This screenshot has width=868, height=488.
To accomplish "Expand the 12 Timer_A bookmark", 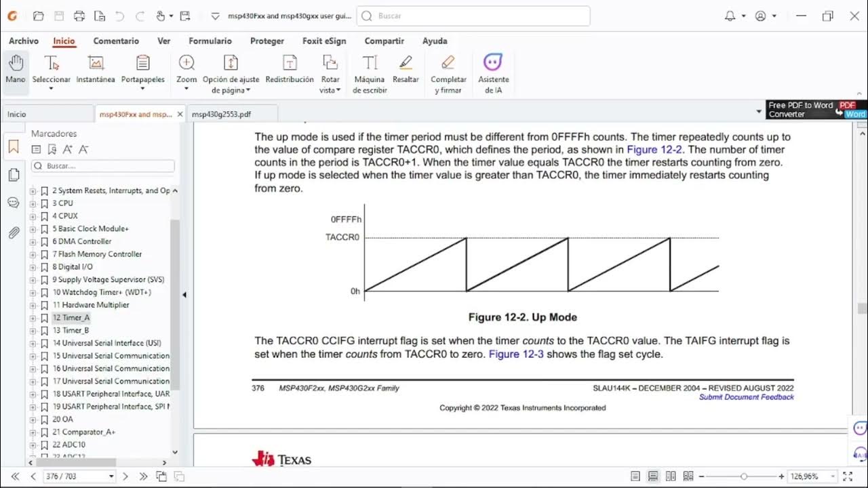I will click(33, 318).
